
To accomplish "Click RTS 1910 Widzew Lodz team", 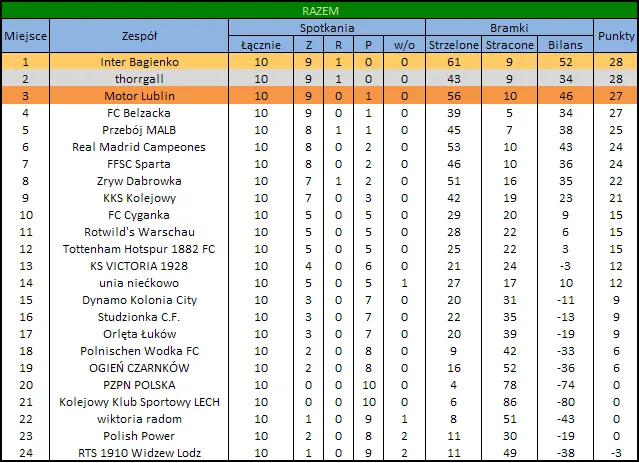I will pyautogui.click(x=139, y=453).
